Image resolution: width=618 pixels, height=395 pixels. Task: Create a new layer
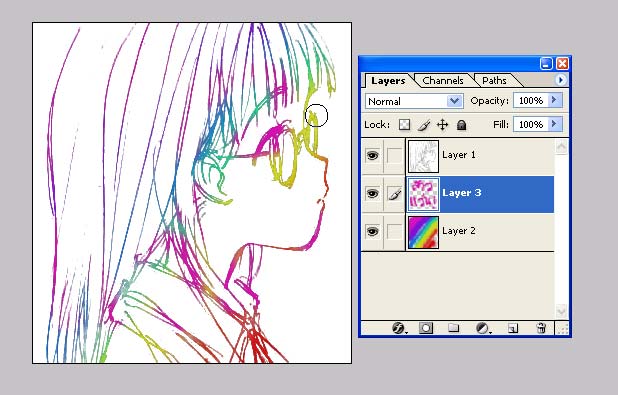pos(512,328)
